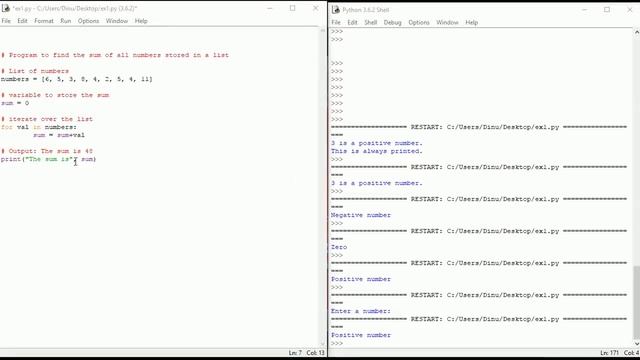This screenshot has height=360, width=640.
Task: Click the 'Ln: 7' indicator in editor status bar
Action: coord(295,353)
